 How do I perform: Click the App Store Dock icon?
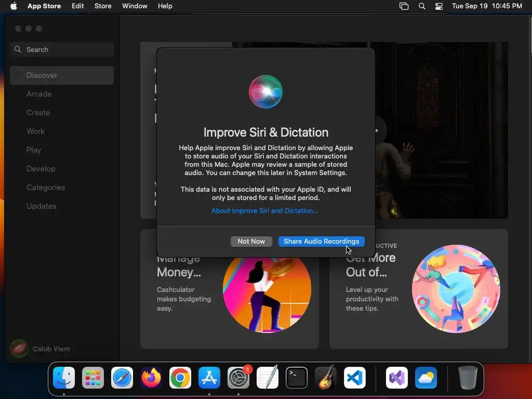coord(209,378)
